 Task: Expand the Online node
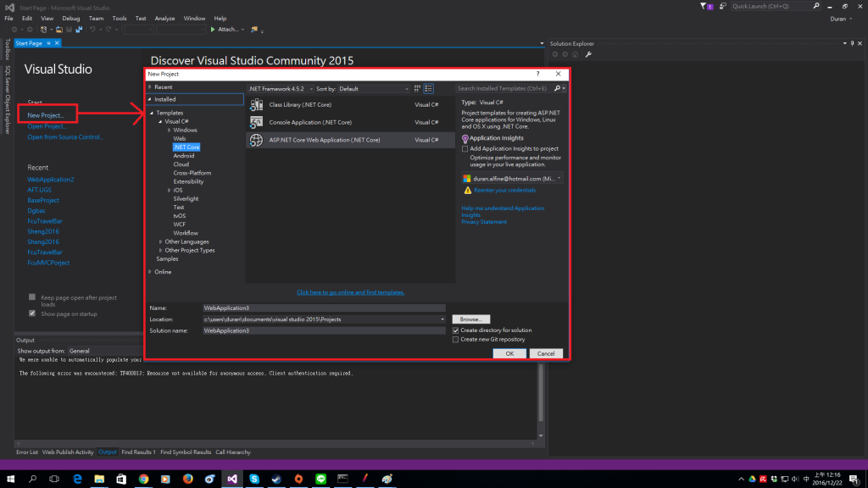pos(150,272)
